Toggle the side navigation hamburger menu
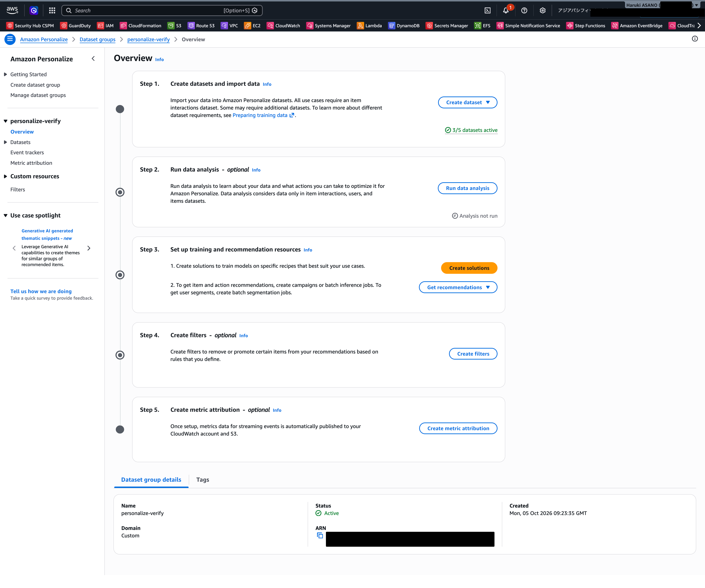This screenshot has width=705, height=588. (10, 39)
